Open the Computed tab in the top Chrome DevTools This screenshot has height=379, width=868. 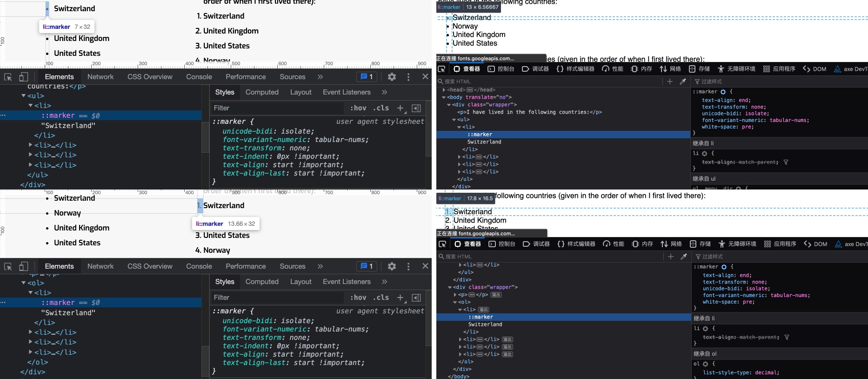262,92
